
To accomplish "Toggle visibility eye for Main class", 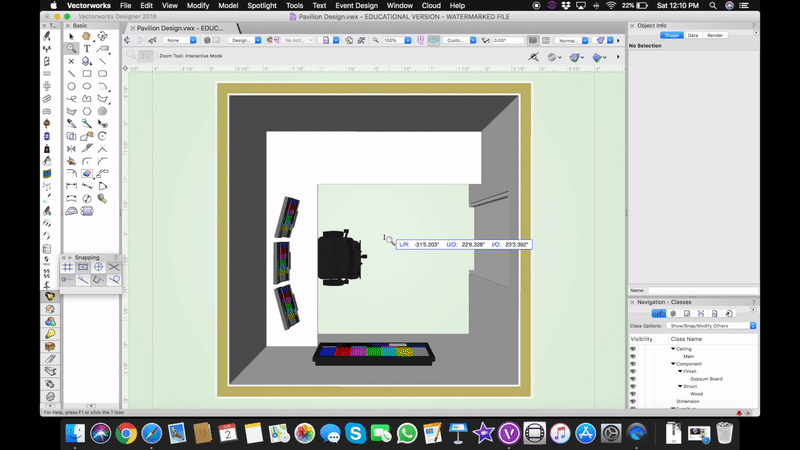I will click(x=633, y=357).
